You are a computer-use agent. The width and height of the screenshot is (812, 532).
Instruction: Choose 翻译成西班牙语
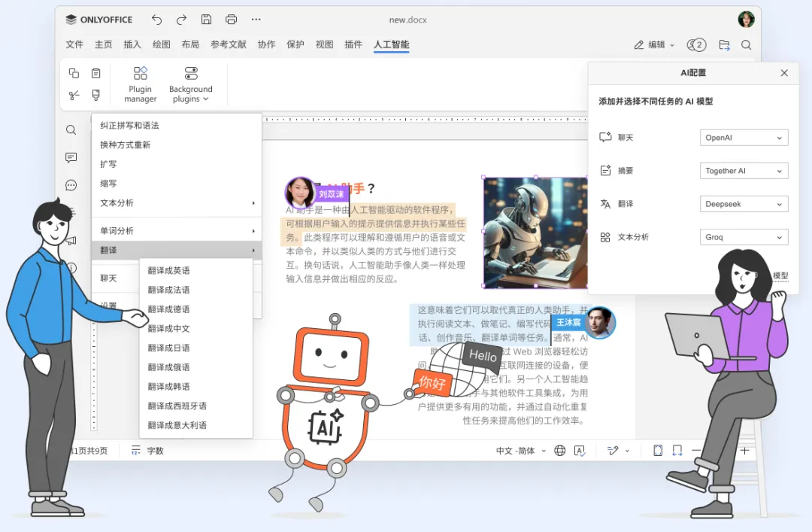pos(196,406)
